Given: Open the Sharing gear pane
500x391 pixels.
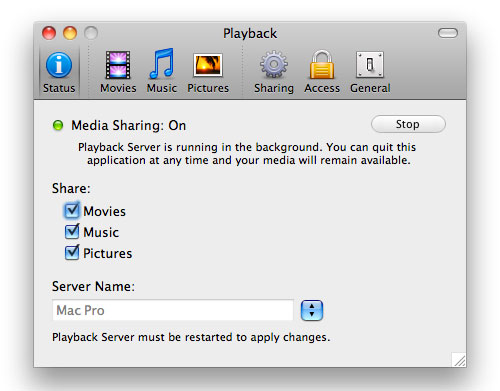Looking at the screenshot, I should pos(274,72).
